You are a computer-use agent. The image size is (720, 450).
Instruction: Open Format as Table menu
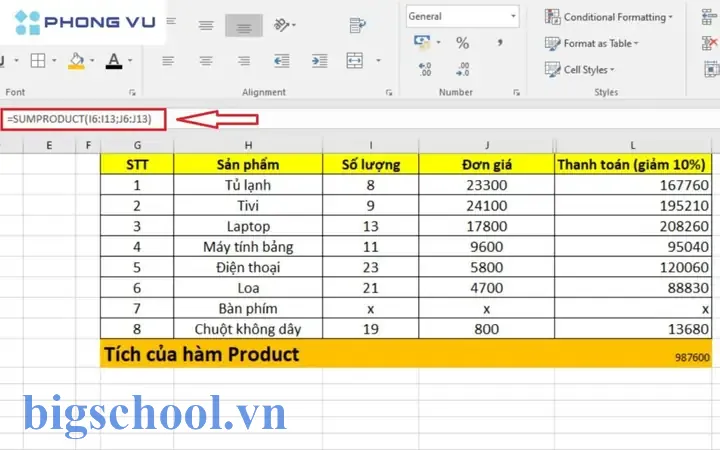(592, 44)
